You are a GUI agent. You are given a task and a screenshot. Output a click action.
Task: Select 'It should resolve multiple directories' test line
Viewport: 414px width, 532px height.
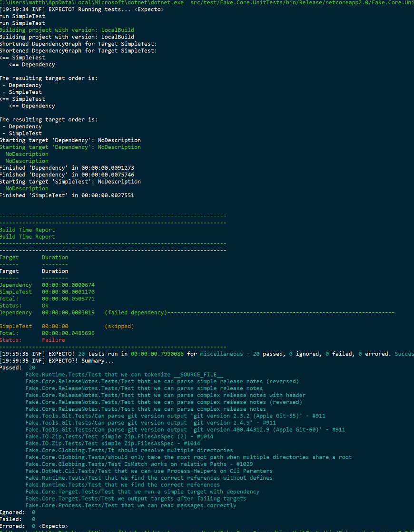(x=129, y=450)
